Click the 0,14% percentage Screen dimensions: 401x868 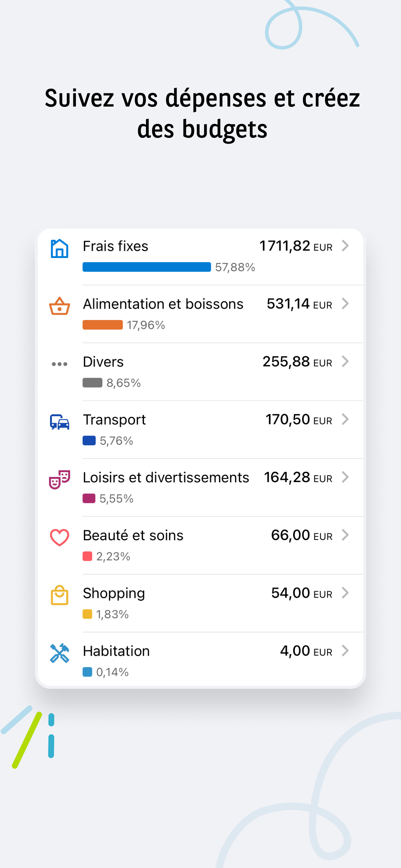point(113,672)
